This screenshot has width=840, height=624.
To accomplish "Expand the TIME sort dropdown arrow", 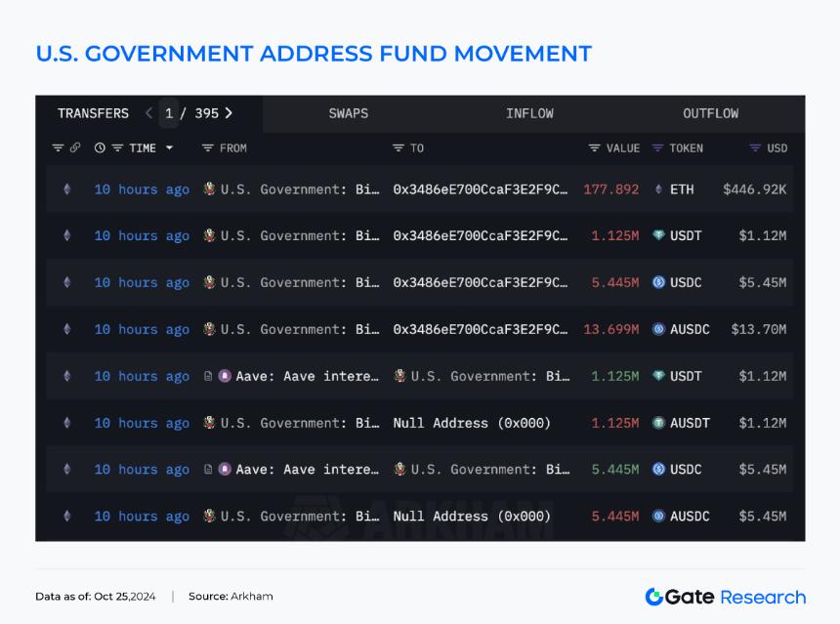I will pos(169,147).
